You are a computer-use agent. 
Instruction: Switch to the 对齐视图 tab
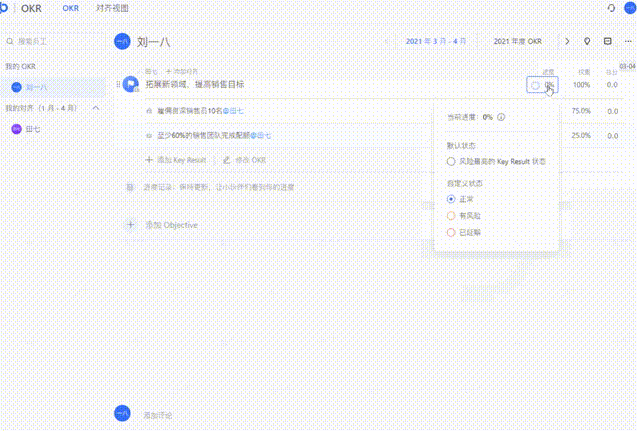113,8
